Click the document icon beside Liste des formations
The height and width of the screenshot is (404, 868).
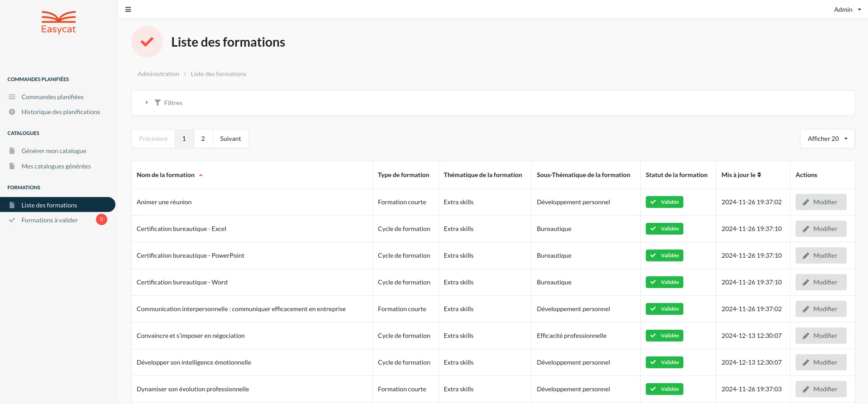point(12,205)
